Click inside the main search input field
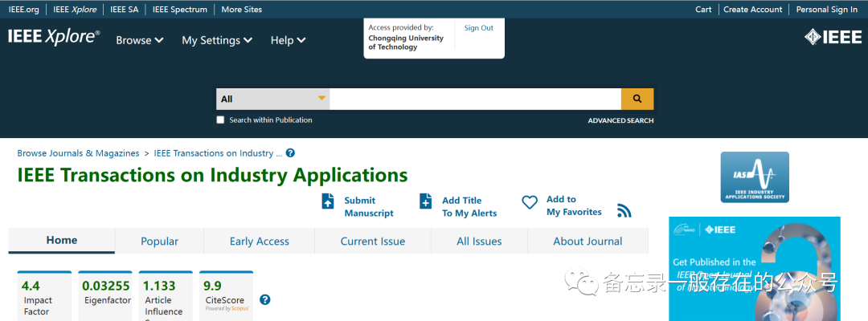Viewport: 868px width, 321px height. pos(476,99)
